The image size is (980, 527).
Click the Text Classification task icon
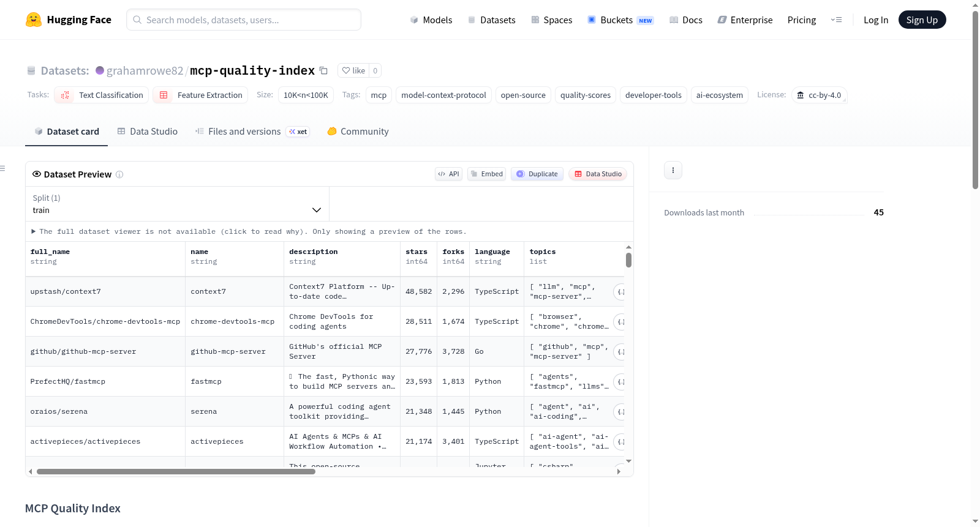[65, 95]
